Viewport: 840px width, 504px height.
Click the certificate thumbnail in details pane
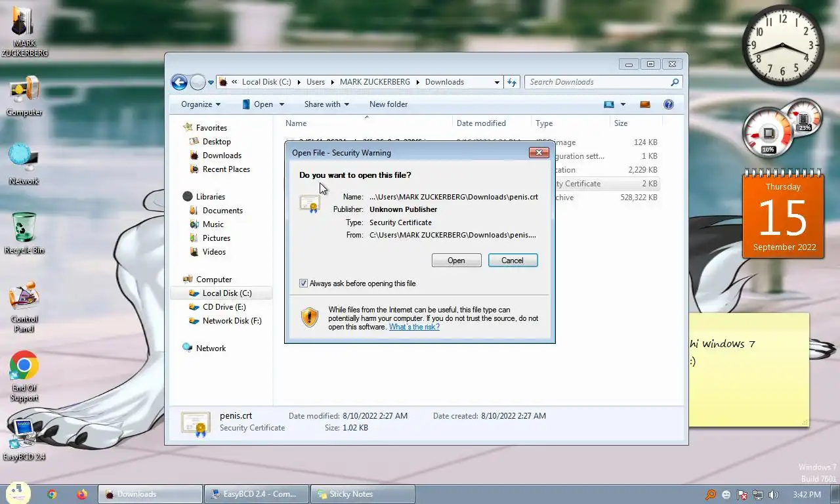point(196,423)
